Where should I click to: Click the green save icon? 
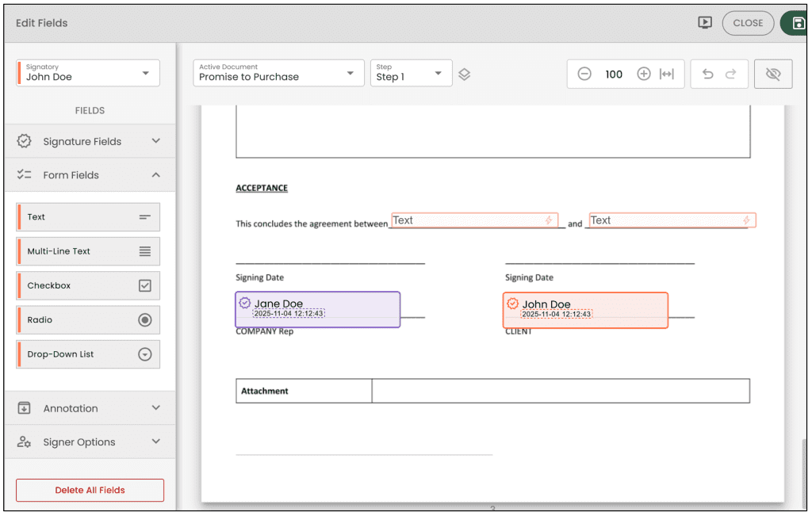tap(798, 23)
